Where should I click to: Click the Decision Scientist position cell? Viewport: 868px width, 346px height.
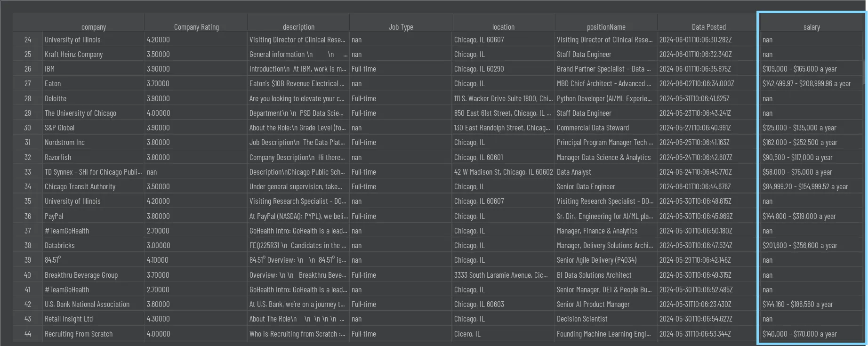point(606,319)
